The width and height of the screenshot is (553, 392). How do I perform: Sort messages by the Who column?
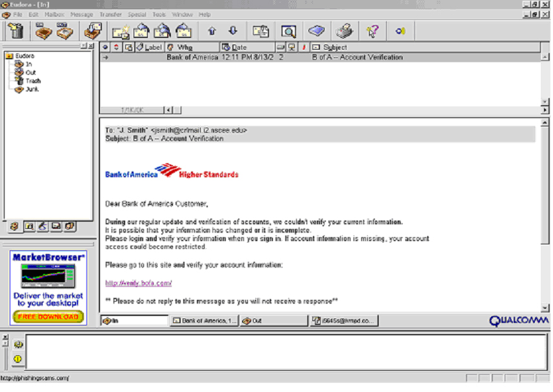click(x=192, y=47)
